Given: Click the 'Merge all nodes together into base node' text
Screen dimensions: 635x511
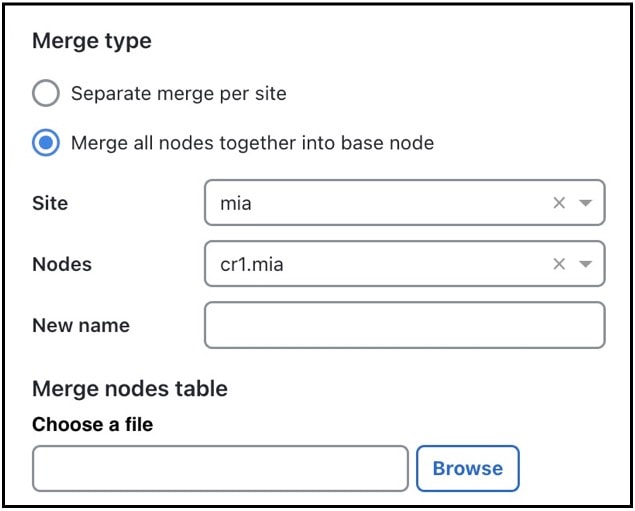Looking at the screenshot, I should tap(252, 143).
